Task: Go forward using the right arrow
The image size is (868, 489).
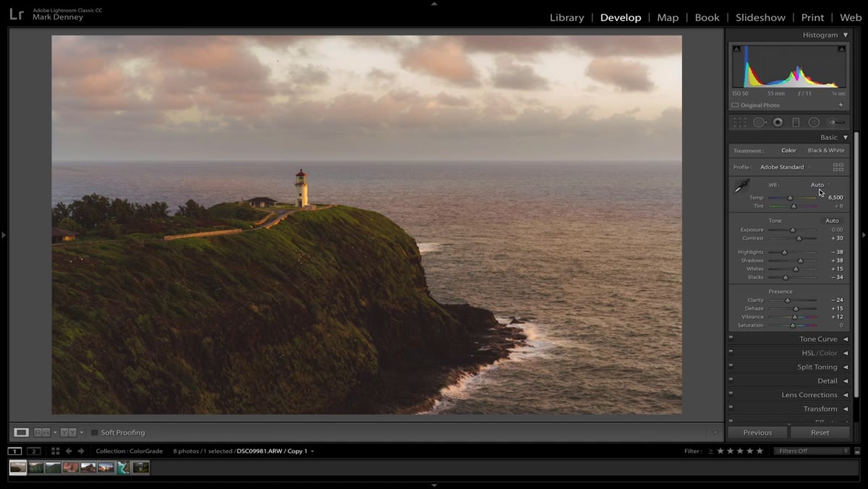Action: tap(81, 451)
